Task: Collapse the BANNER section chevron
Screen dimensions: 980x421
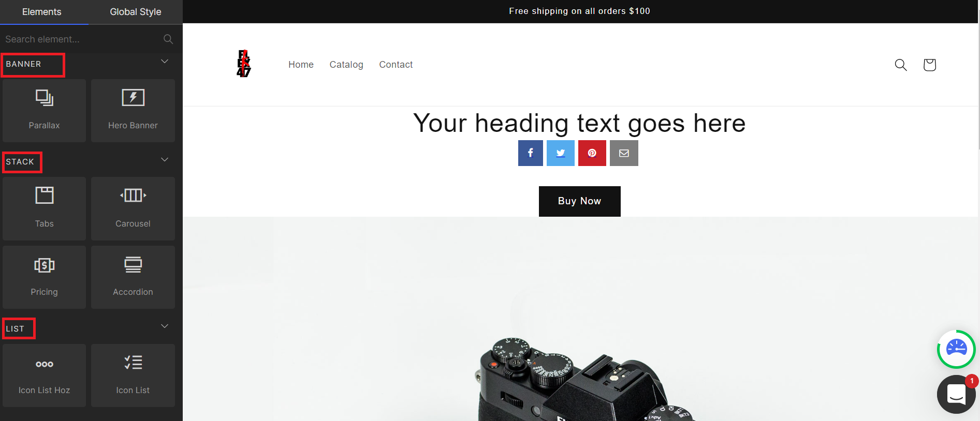Action: 165,62
